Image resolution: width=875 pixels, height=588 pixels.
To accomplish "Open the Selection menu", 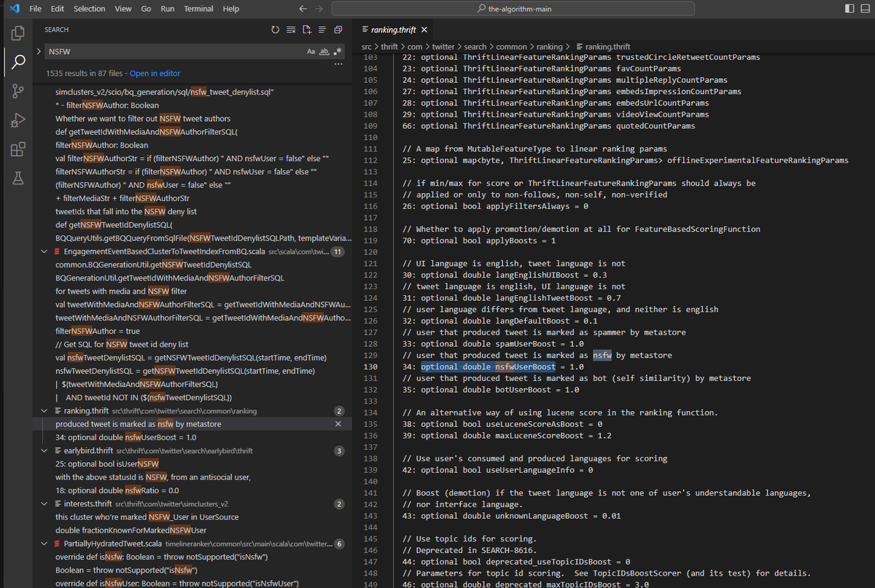I will [x=89, y=9].
